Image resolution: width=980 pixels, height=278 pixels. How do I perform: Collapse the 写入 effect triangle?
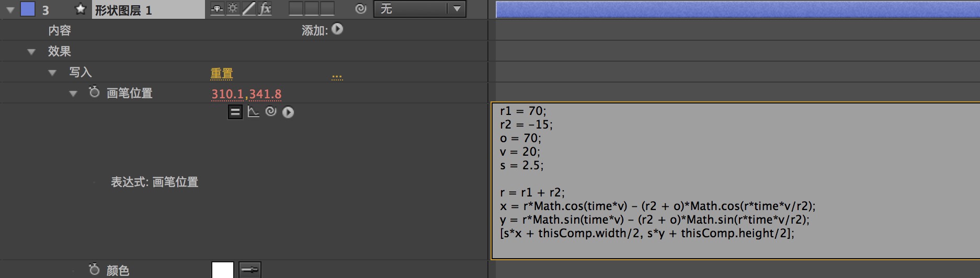point(52,73)
